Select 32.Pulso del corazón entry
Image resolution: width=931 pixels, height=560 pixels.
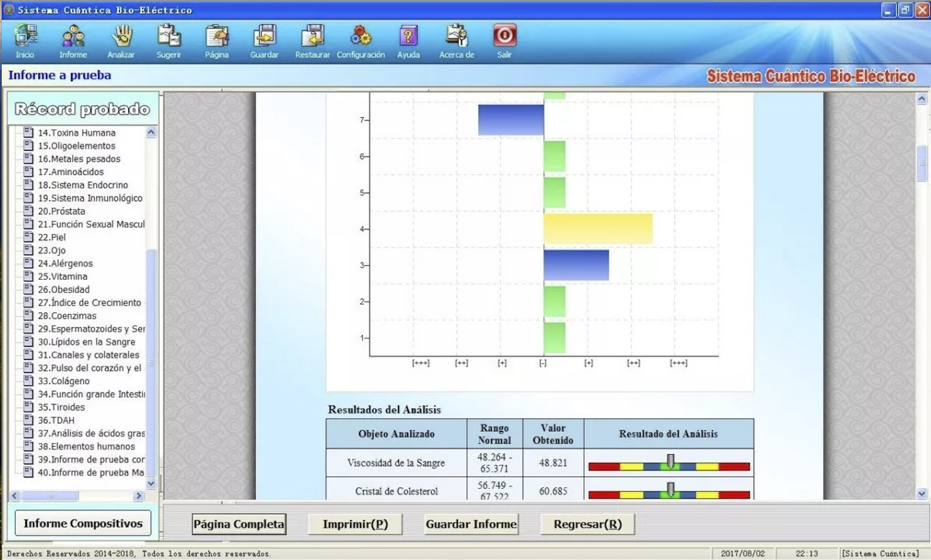pos(89,368)
